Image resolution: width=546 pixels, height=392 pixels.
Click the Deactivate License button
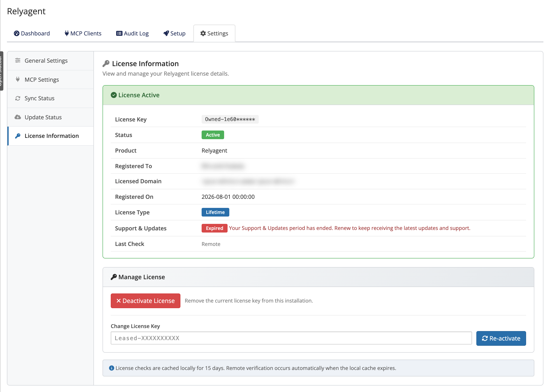[145, 301]
